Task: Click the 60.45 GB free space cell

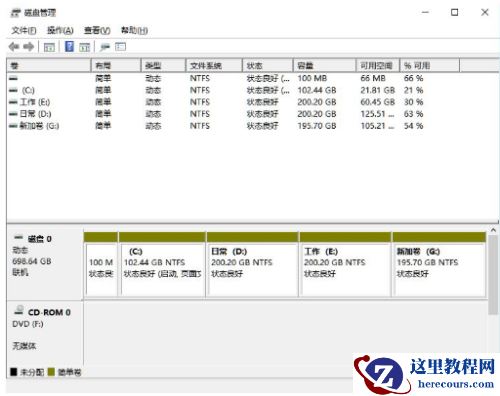Action: 377,102
